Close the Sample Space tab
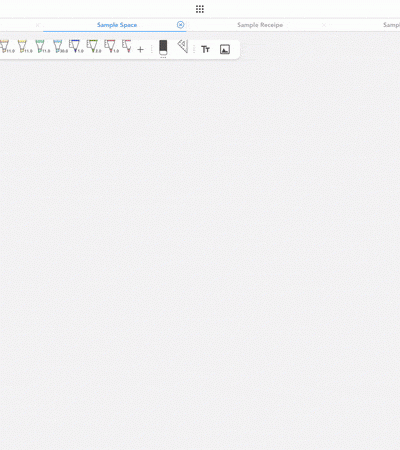Viewport: 400px width, 450px height. pos(180,25)
